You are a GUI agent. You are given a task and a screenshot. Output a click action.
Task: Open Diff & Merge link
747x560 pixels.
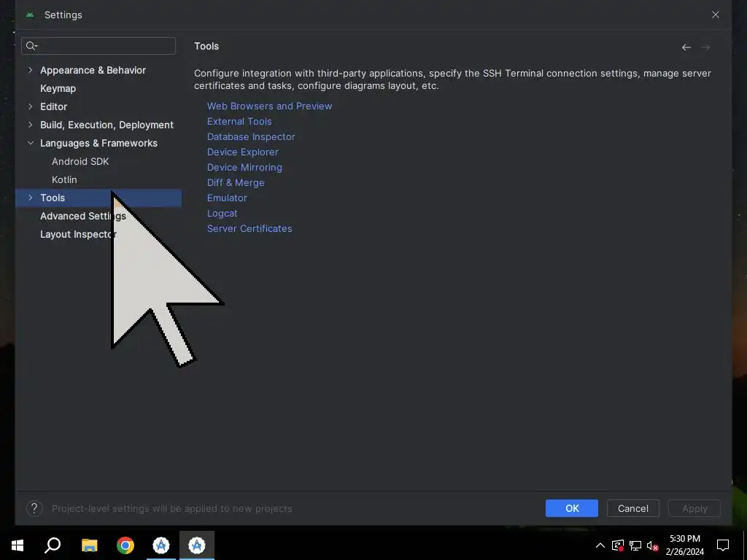click(236, 183)
